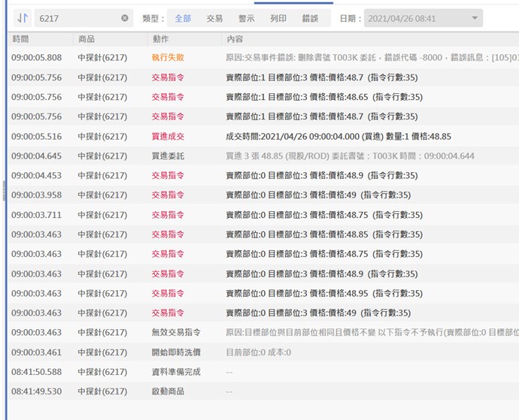Open the 日期 date dropdown

tap(423, 18)
